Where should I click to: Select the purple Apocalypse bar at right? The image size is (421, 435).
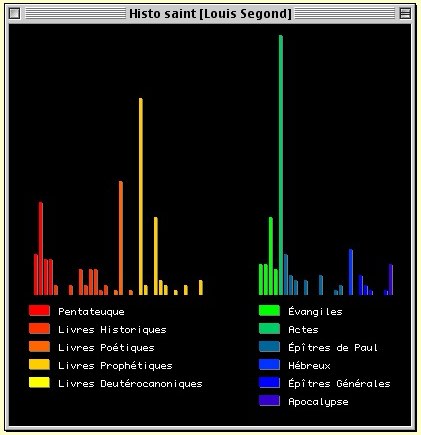click(x=391, y=280)
